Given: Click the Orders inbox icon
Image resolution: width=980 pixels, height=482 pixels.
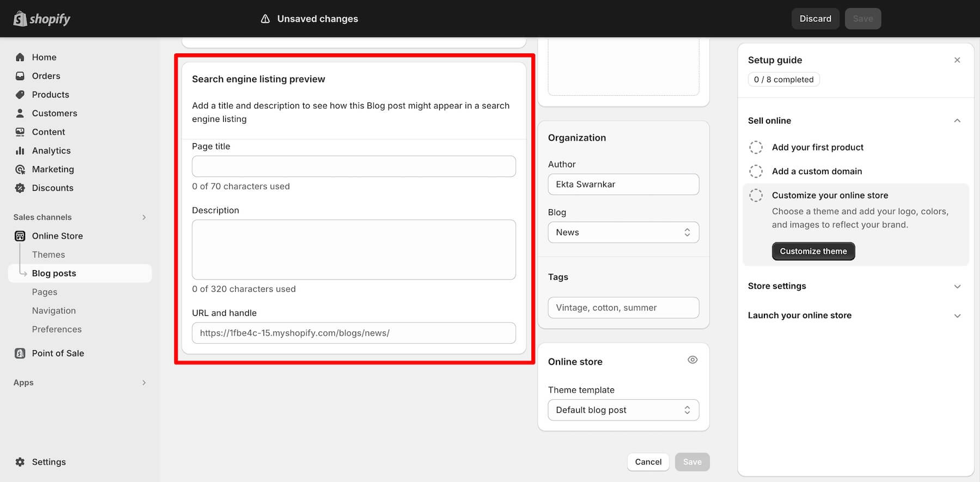Looking at the screenshot, I should tap(20, 76).
